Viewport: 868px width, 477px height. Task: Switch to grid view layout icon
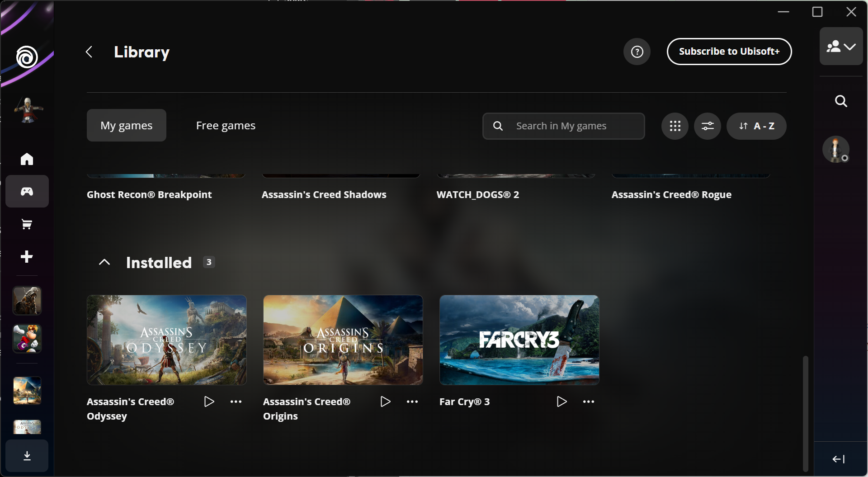tap(675, 126)
